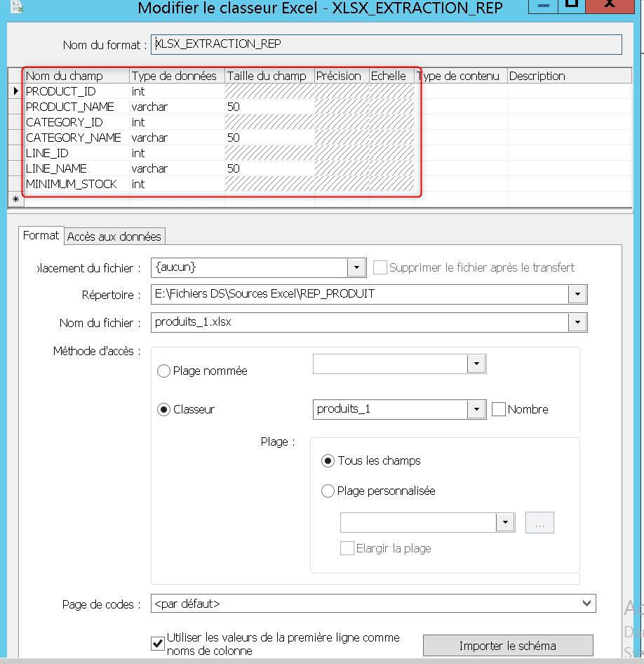Enable the Nombre checkbox
The image size is (644, 664).
(x=499, y=409)
